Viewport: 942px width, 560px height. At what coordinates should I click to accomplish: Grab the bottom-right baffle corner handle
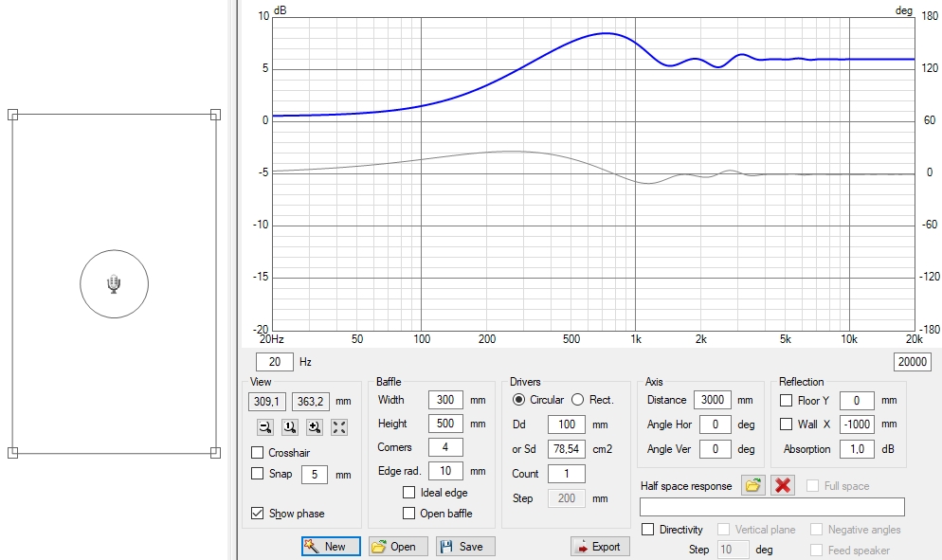pos(216,453)
